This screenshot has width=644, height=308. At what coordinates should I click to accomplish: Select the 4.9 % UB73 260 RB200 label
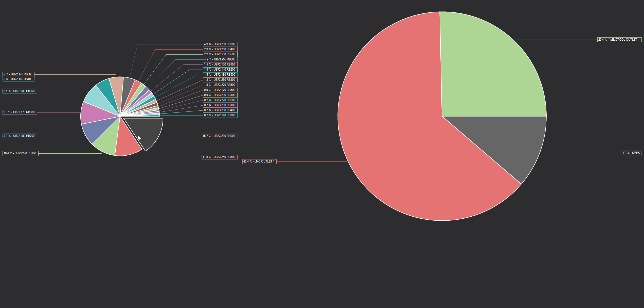coord(220,44)
